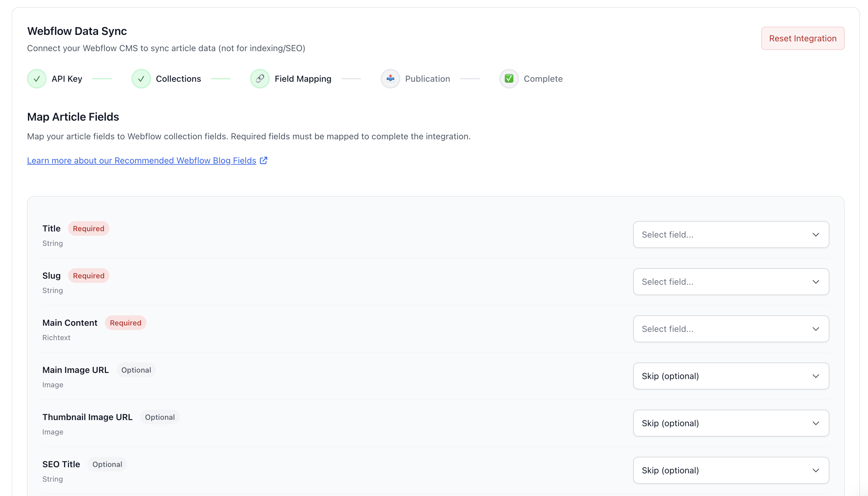Click the Publication step upload icon
This screenshot has height=496, width=868.
390,78
